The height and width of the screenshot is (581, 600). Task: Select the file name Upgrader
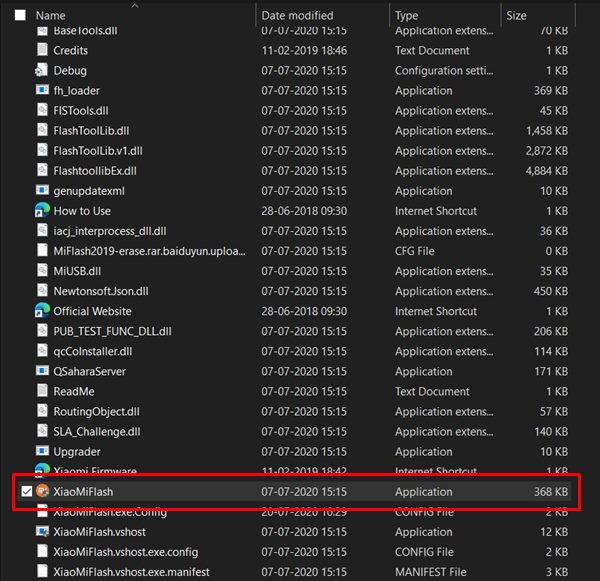77,452
